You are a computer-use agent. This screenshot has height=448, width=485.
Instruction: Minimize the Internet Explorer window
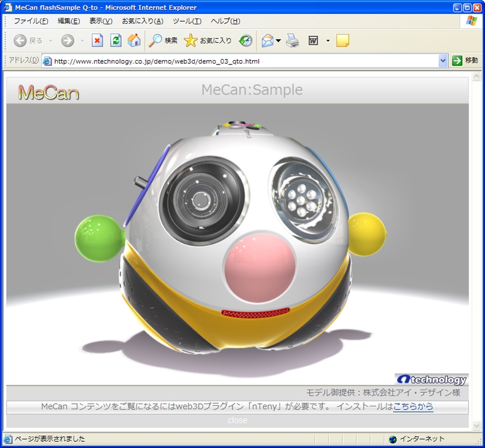point(458,7)
